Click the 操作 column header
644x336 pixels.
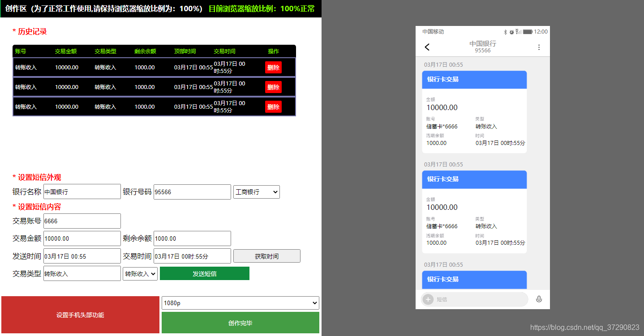click(x=274, y=51)
